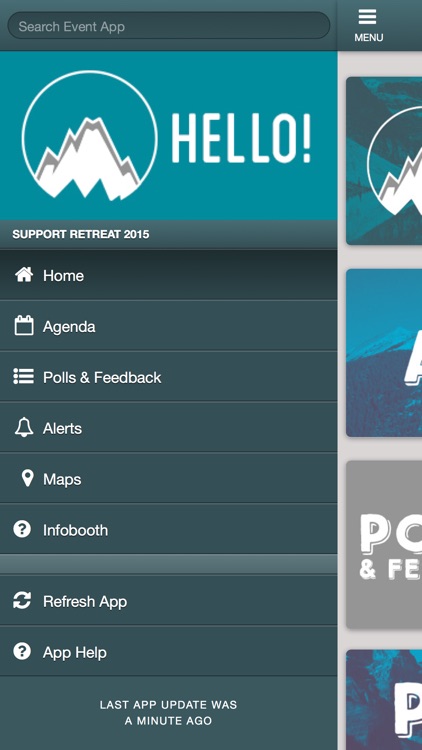This screenshot has height=750, width=422.
Task: Go to the Maps menu entry
Action: pos(168,478)
